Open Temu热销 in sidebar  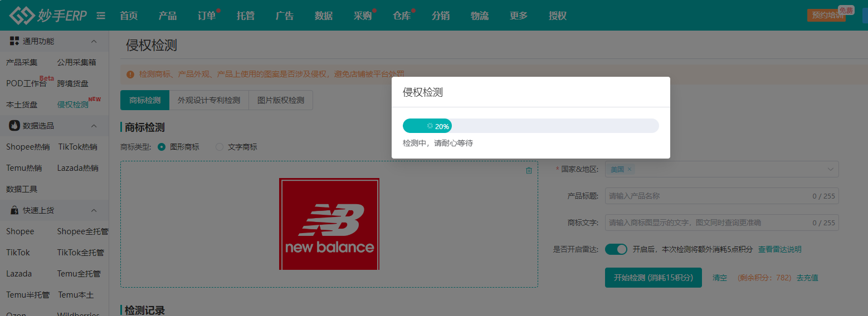tap(24, 168)
